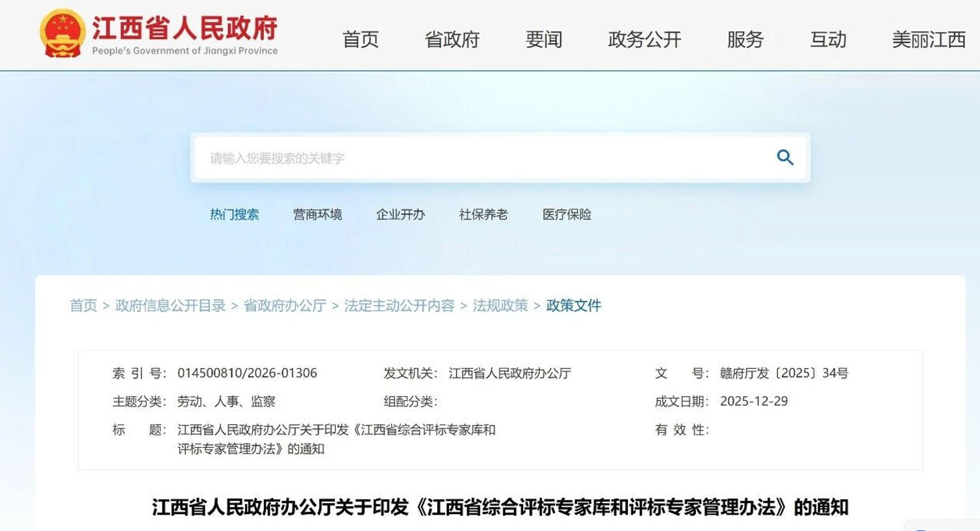Choose the 医疗保险 hot search link
Image resolution: width=980 pixels, height=531 pixels.
pos(566,214)
